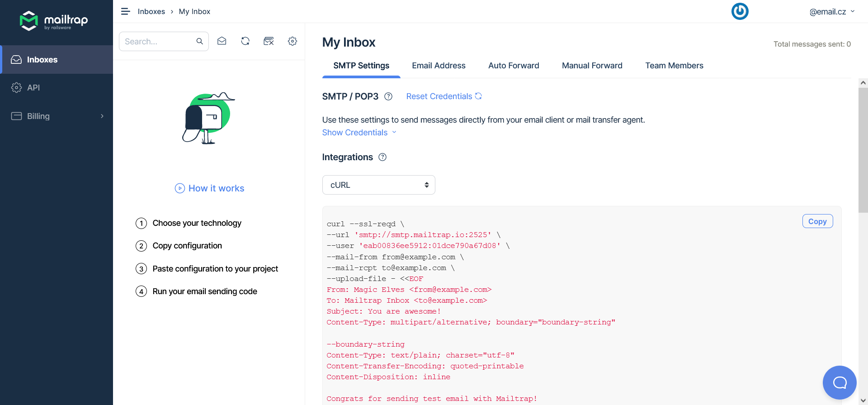Copy the cURL code snippet
The height and width of the screenshot is (405, 868).
click(x=817, y=221)
